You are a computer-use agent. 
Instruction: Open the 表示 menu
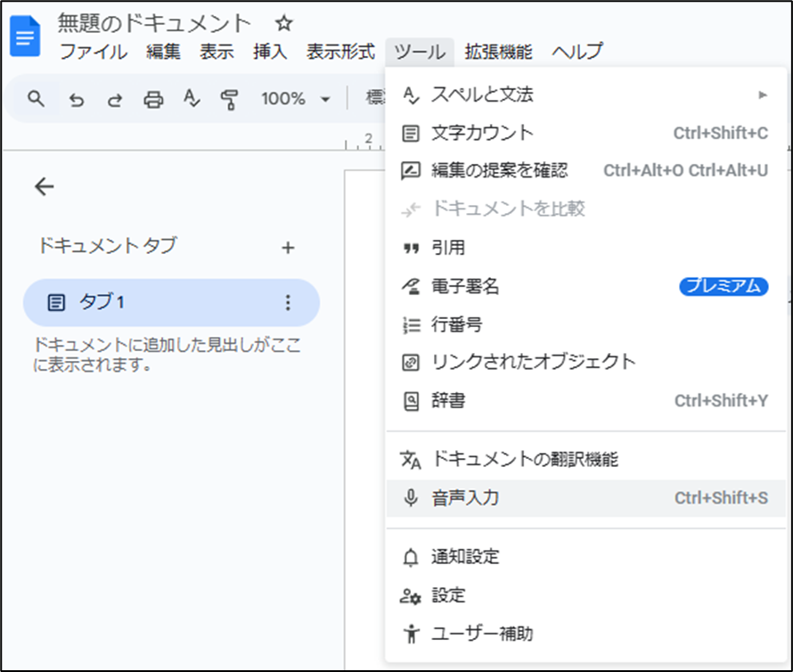point(217,52)
